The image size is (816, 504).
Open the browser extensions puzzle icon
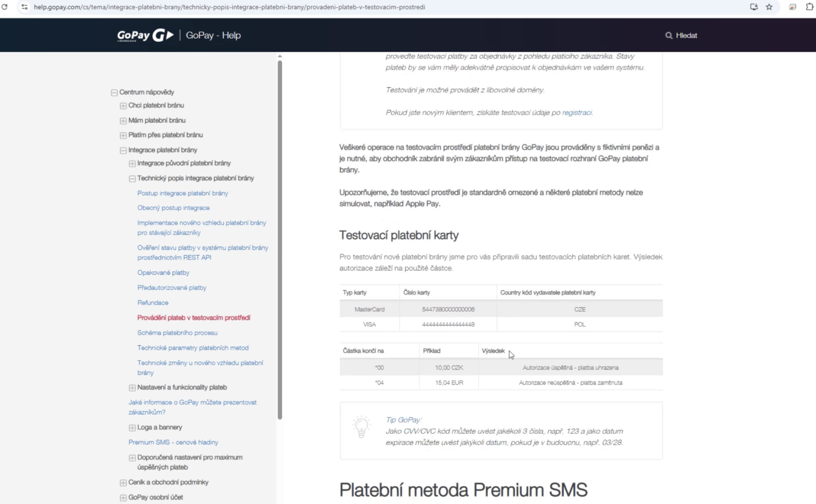pyautogui.click(x=810, y=7)
